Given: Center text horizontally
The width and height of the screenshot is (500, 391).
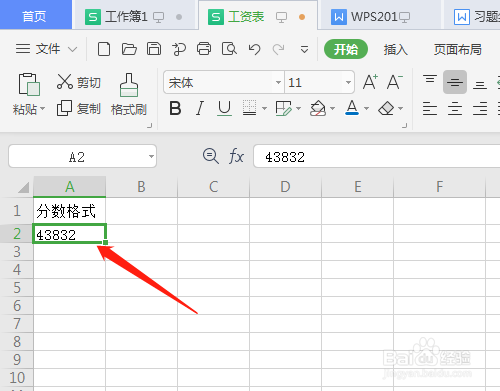Looking at the screenshot, I should coord(455,109).
